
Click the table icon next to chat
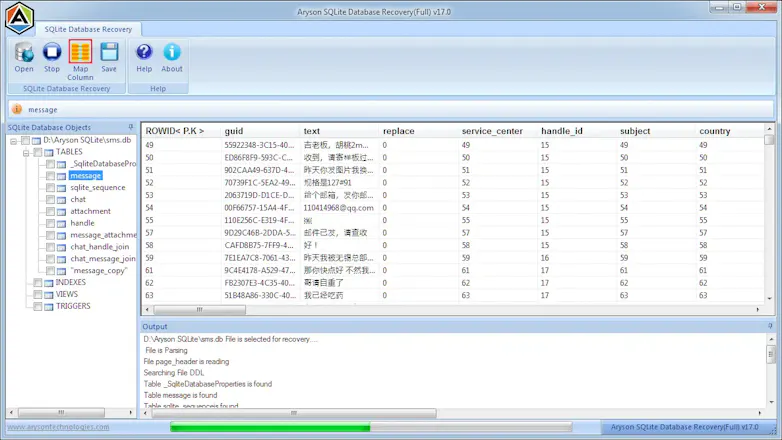tap(61, 200)
